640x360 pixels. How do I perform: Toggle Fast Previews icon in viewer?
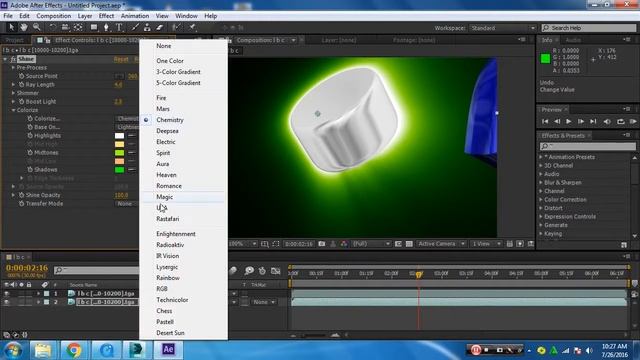tap(520, 244)
